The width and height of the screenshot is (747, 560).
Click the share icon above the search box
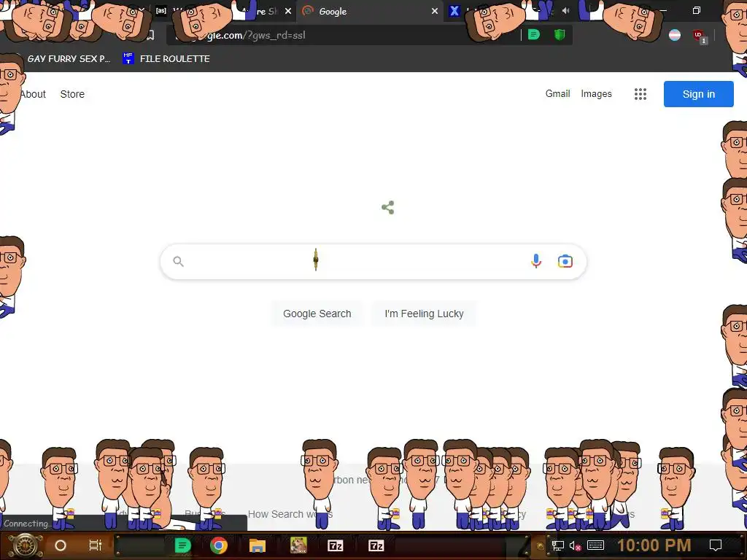[388, 207]
